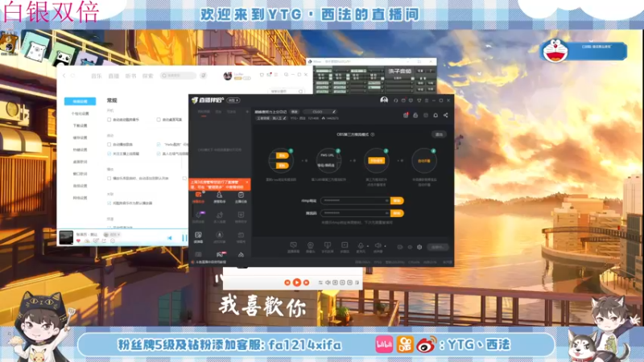The width and height of the screenshot is (644, 362).
Task: Open the mode dropdown pill next to streaming companion logo
Action: (x=233, y=100)
